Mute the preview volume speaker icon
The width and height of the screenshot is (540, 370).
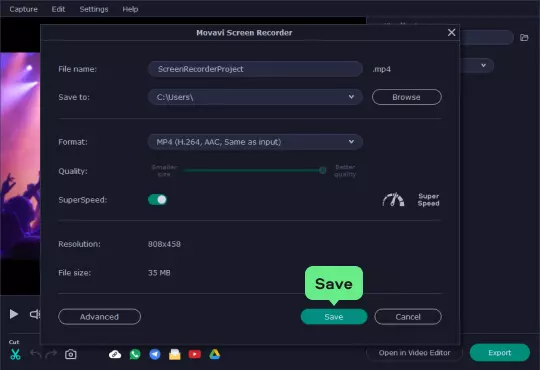[35, 314]
